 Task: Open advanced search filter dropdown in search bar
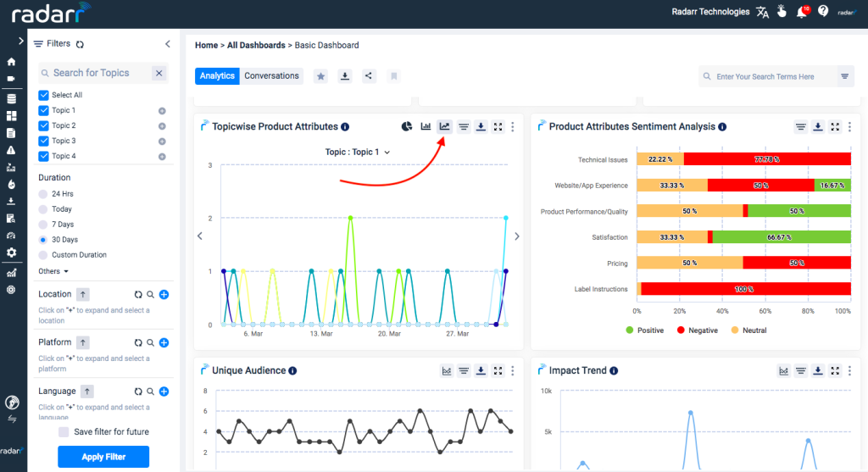click(x=845, y=76)
